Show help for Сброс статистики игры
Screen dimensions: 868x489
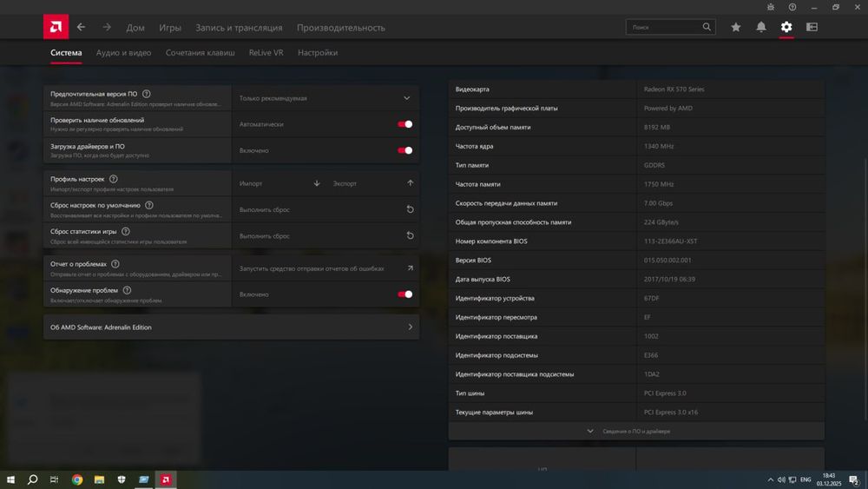(x=126, y=232)
